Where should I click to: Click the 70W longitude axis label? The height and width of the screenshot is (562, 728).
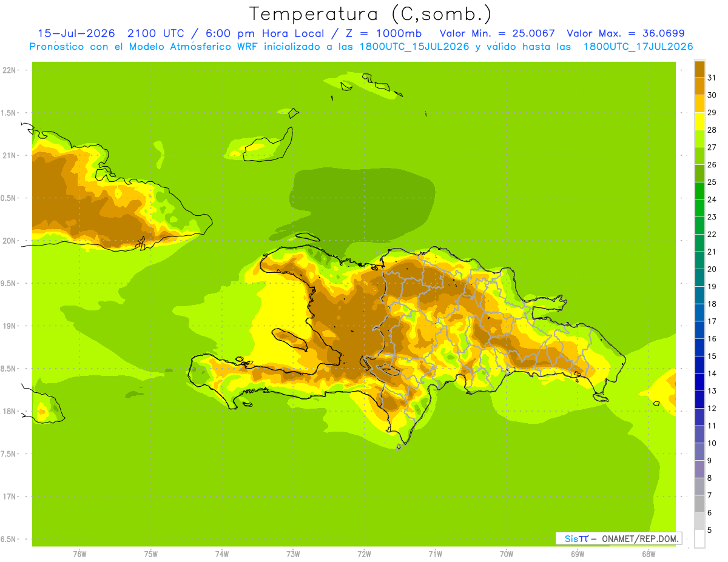tap(507, 554)
